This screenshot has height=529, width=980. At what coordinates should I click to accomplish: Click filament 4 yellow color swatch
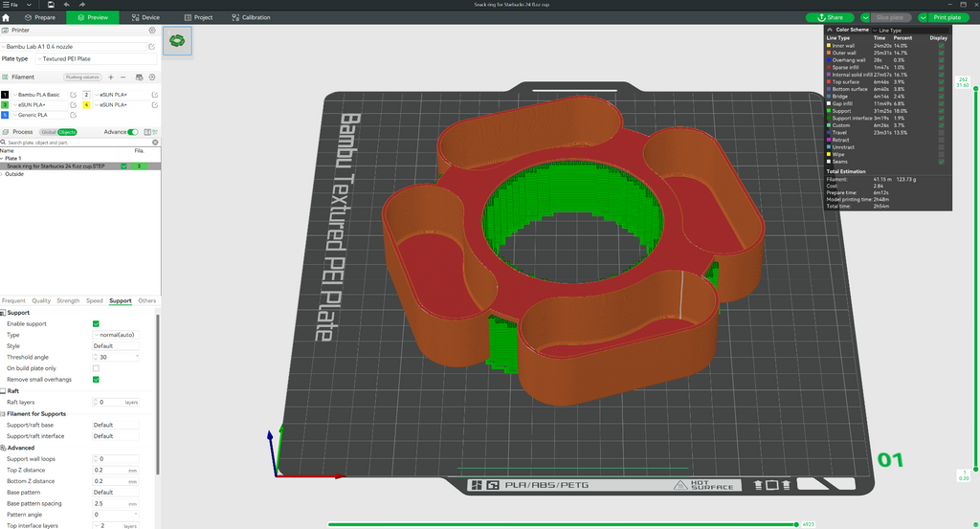coord(86,105)
